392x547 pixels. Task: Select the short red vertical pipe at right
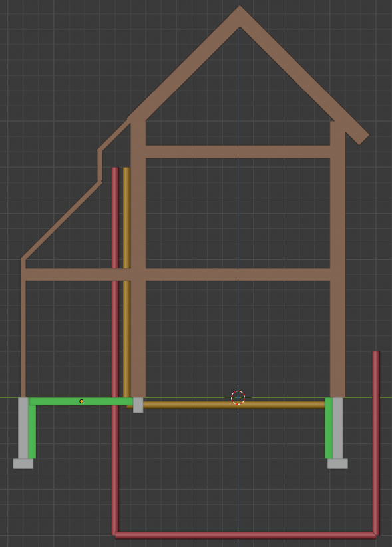point(376,443)
